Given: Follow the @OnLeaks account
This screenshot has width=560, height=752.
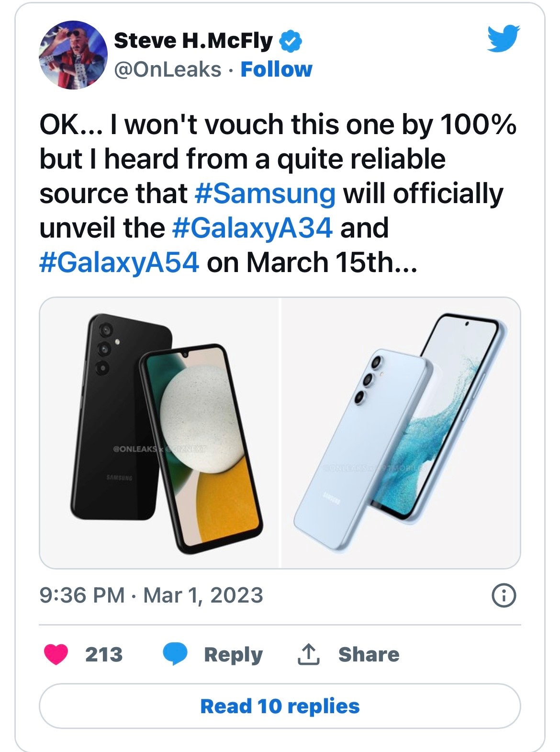Looking at the screenshot, I should [276, 69].
